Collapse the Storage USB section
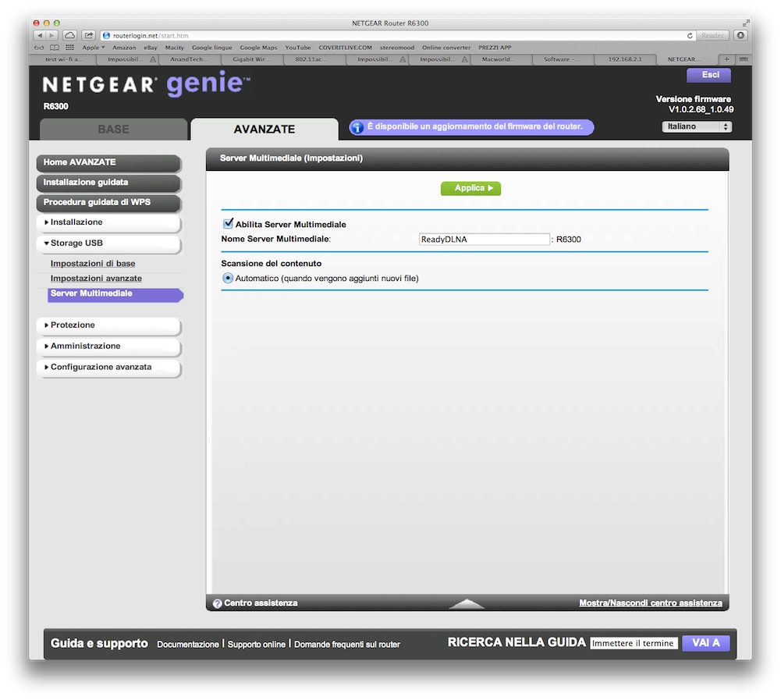The width and height of the screenshot is (781, 700). pyautogui.click(x=108, y=243)
